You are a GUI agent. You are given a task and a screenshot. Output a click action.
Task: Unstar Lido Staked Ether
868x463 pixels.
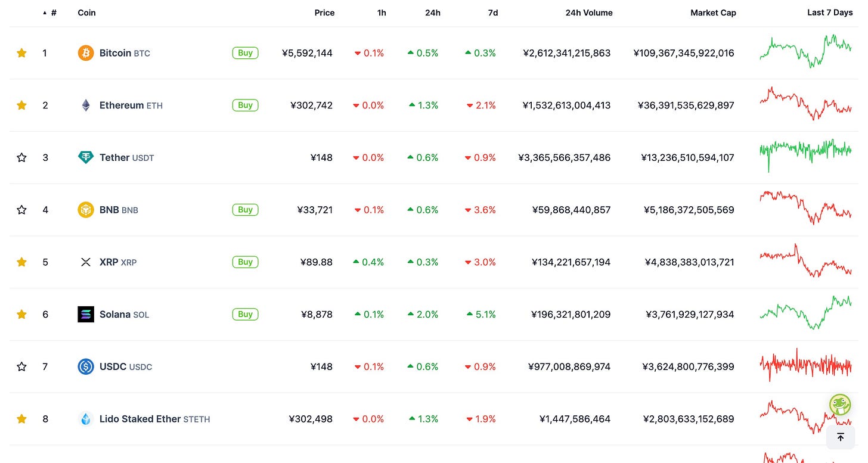point(21,419)
